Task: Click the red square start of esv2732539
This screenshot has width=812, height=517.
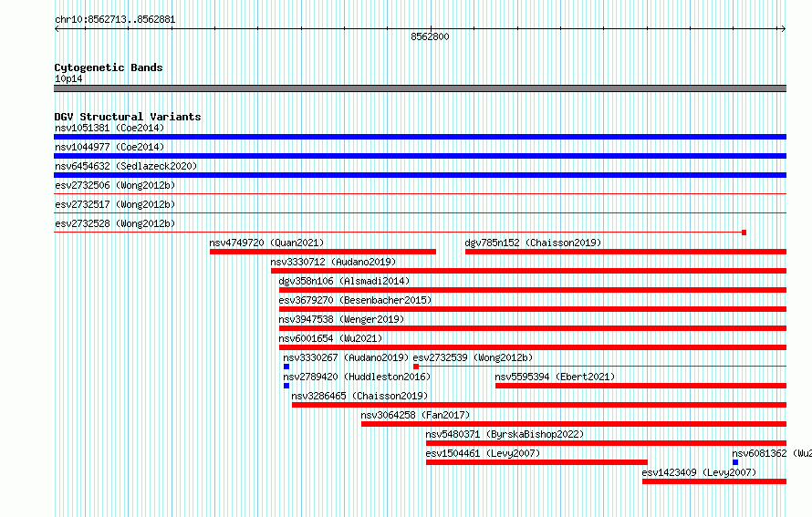Action: coord(416,367)
